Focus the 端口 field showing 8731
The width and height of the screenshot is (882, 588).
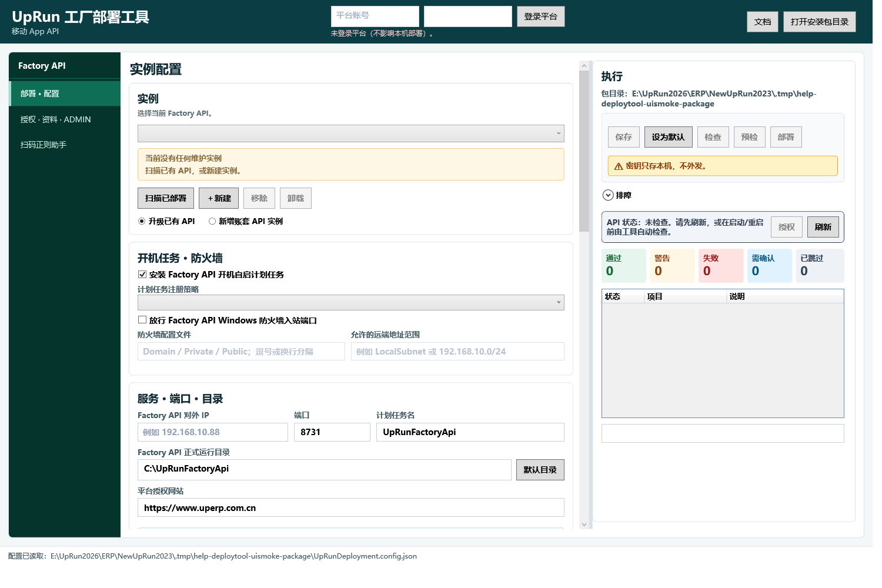coord(332,432)
